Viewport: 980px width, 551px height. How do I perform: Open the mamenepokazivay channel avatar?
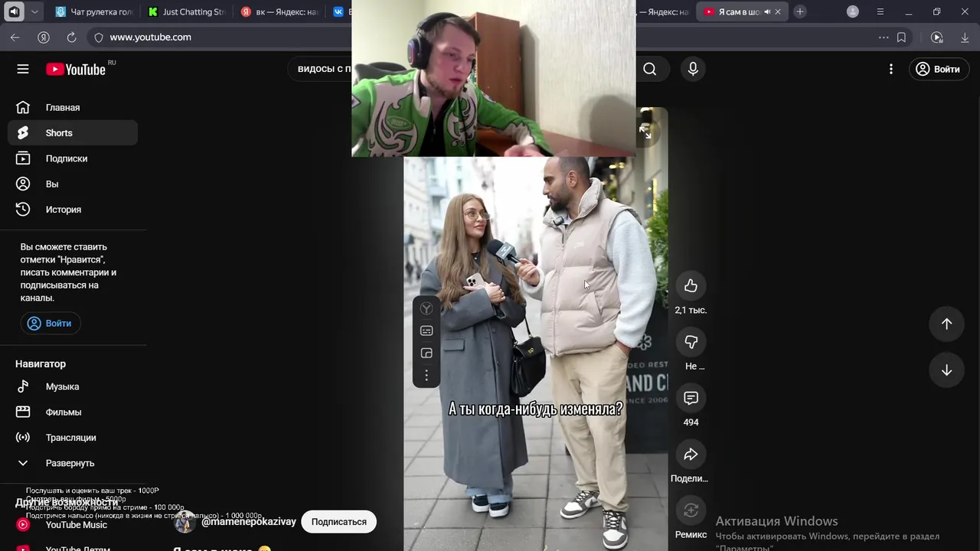pyautogui.click(x=185, y=522)
